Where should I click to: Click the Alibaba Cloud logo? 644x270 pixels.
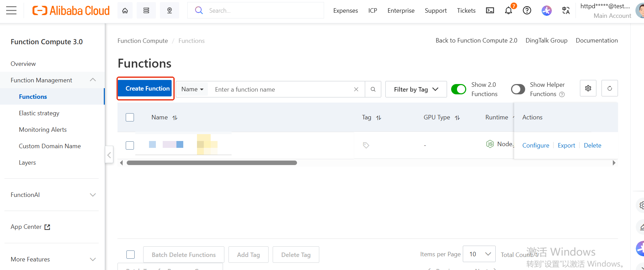click(x=71, y=11)
